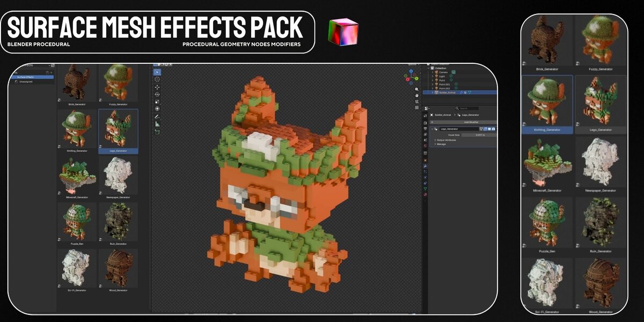Select the Rotate tool in viewport toolbar
The image size is (644, 322).
pos(157,94)
